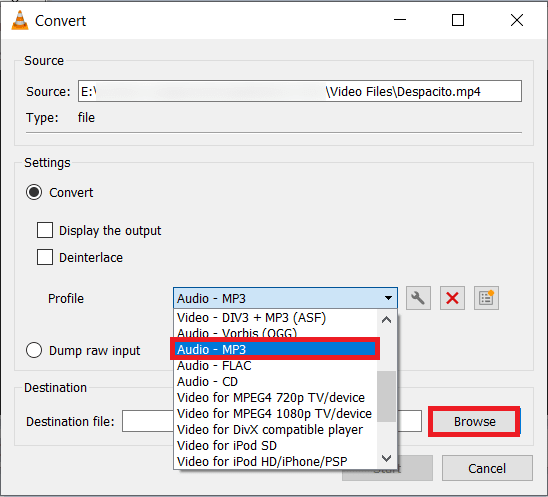Create a new profile using list icon

click(x=486, y=298)
